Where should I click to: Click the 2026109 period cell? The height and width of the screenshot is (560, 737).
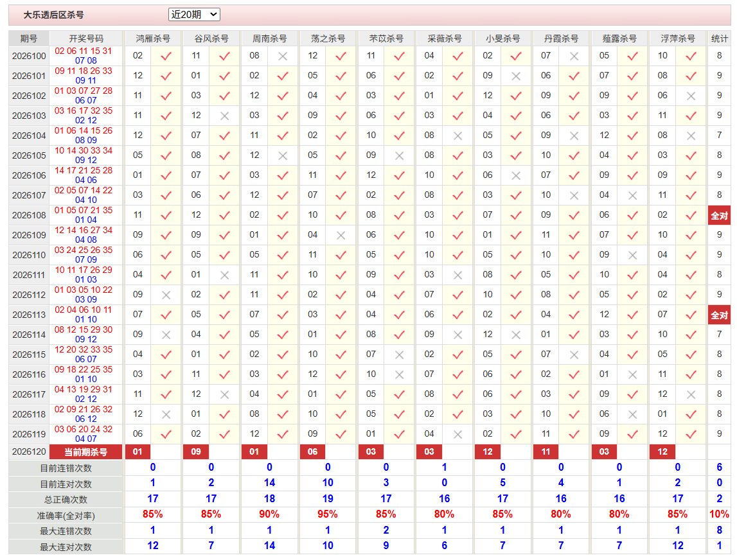[x=29, y=236]
